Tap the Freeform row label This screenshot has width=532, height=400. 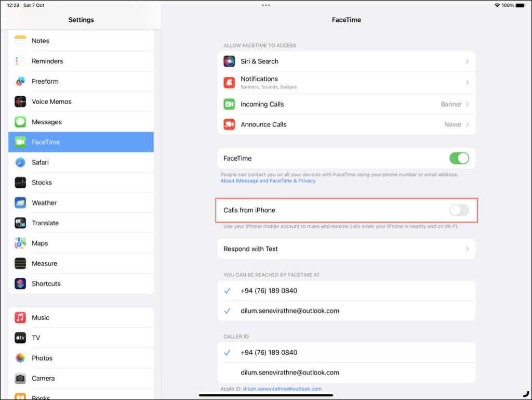(45, 82)
